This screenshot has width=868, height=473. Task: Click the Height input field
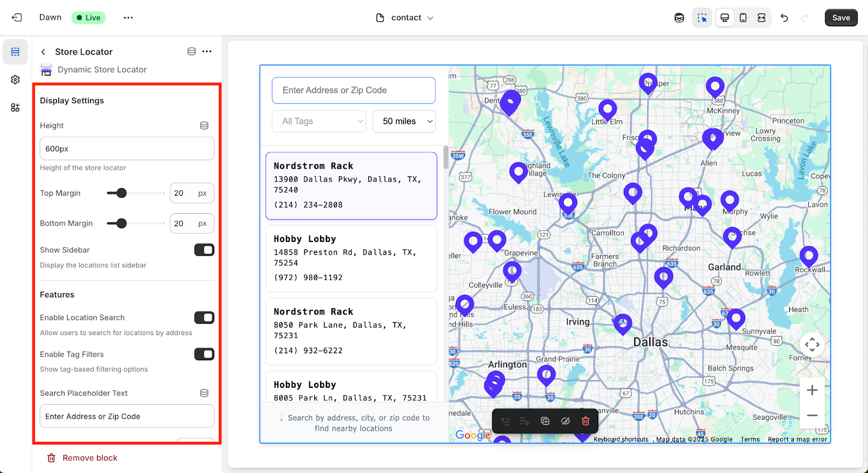tap(127, 149)
